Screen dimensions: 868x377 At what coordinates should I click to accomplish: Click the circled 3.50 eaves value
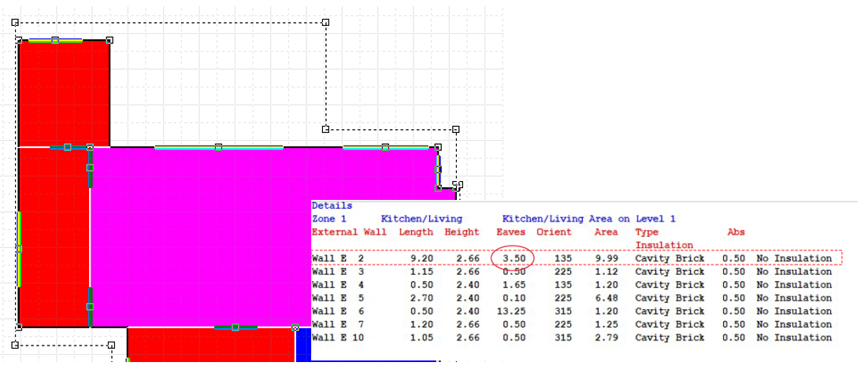coord(512,258)
